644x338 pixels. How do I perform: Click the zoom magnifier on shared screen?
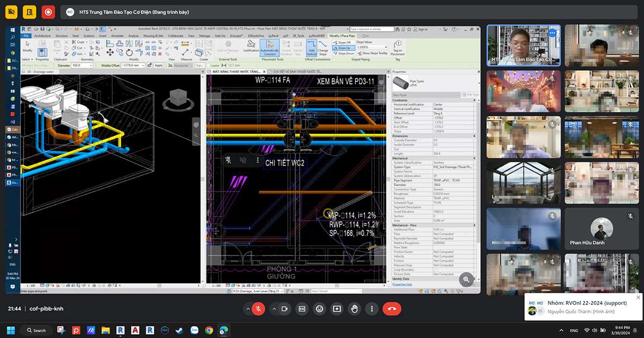tap(466, 278)
